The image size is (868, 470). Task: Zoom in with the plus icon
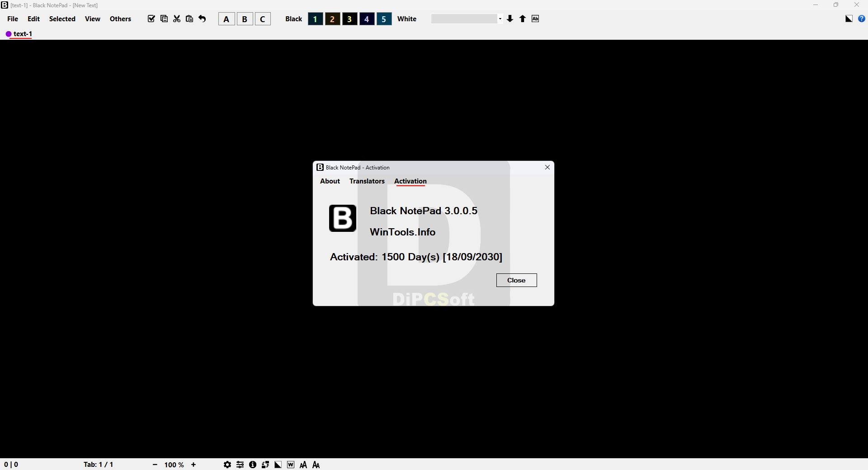coord(193,465)
